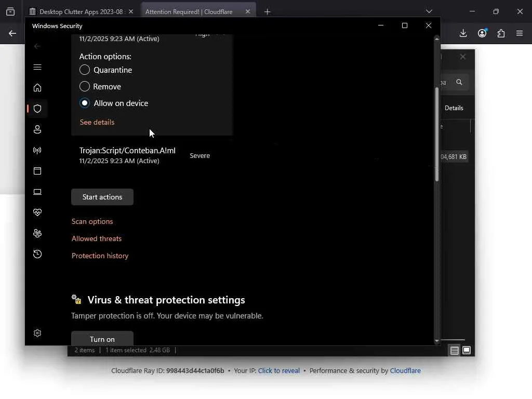Click the scrollbar up arrow in Windows Security
This screenshot has height=399, width=532.
(436, 39)
